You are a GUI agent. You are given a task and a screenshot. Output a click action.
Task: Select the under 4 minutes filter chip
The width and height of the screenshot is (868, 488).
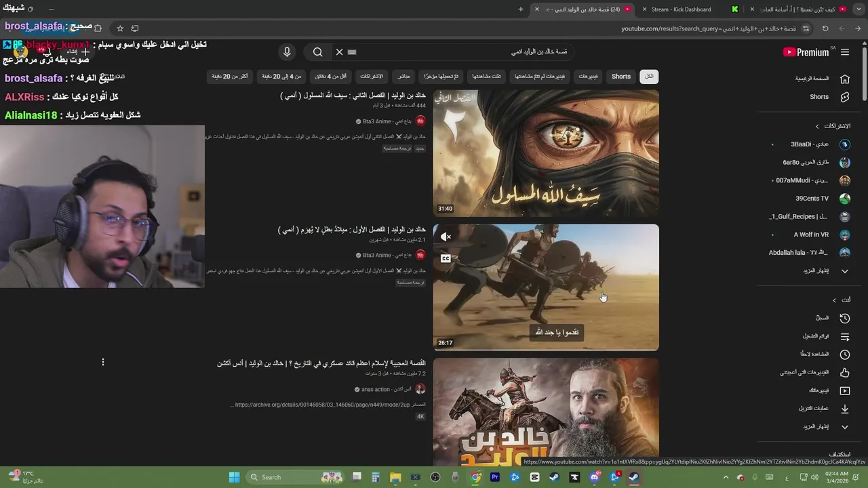(330, 77)
